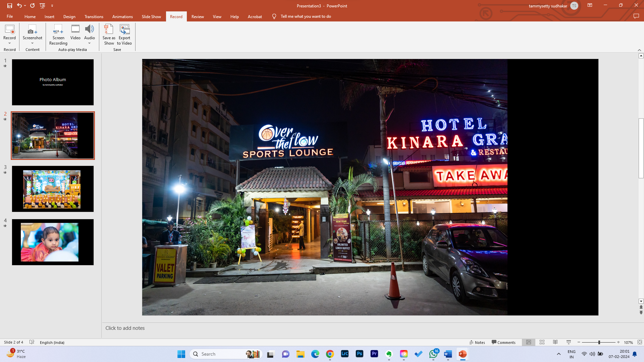644x362 pixels.
Task: Click Export to Video
Action: [x=124, y=35]
